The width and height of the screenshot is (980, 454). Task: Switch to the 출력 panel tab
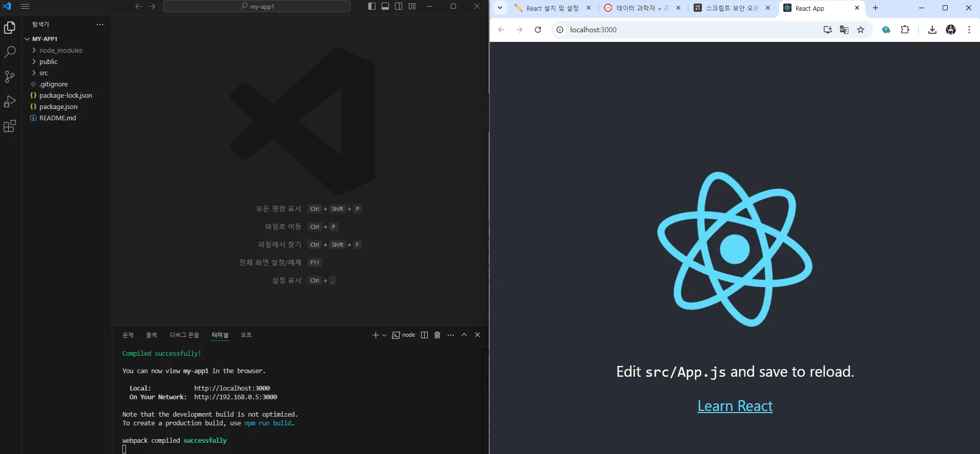pyautogui.click(x=152, y=335)
